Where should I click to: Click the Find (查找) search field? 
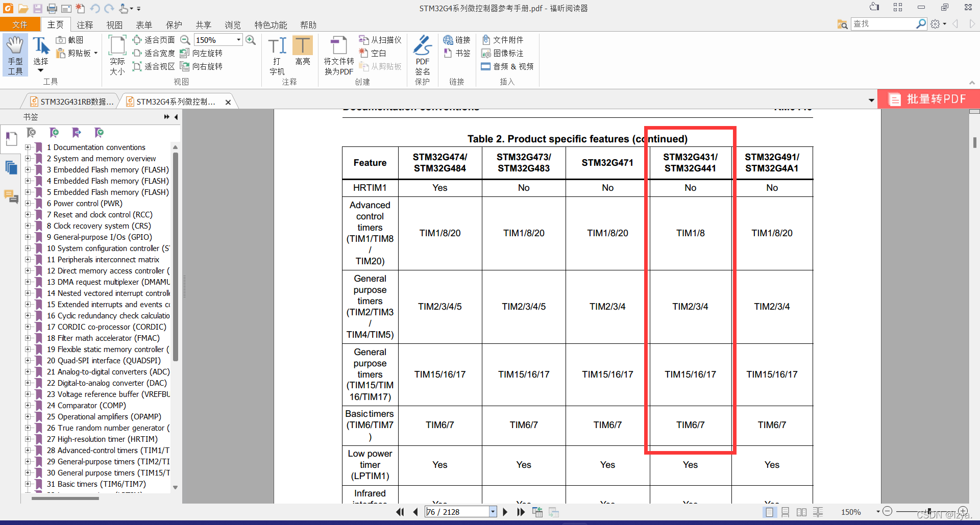pos(884,24)
